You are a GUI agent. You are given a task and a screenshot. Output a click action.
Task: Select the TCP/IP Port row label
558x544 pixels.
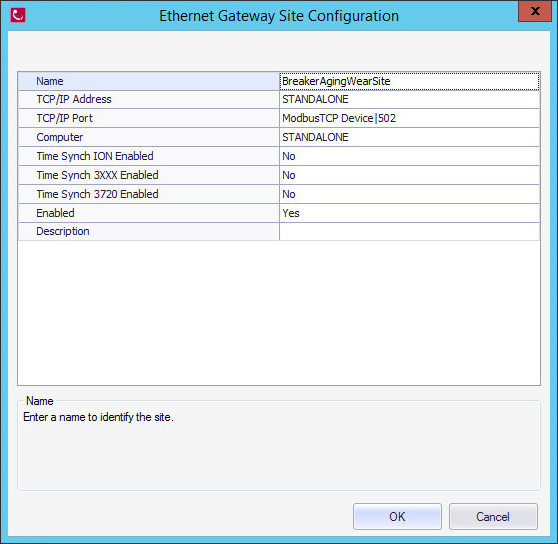click(149, 118)
